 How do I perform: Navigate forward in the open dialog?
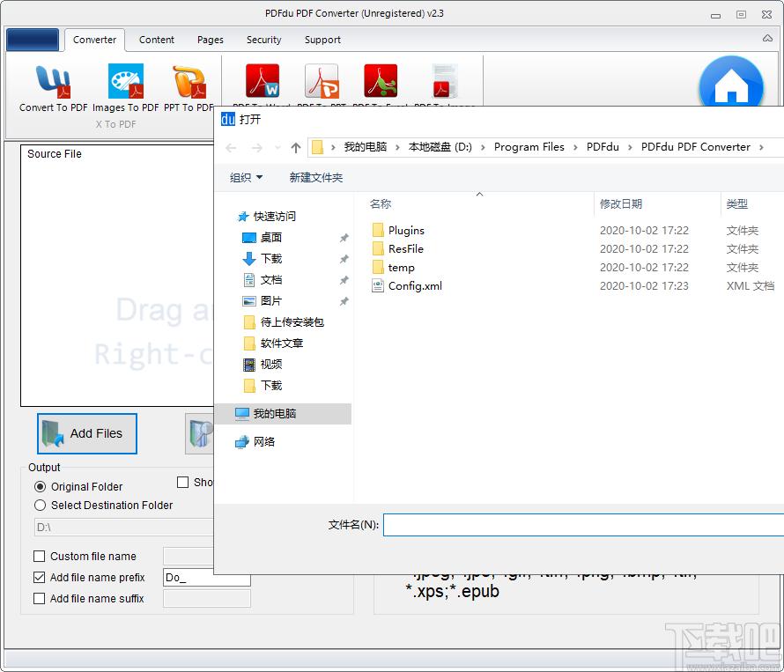[256, 147]
